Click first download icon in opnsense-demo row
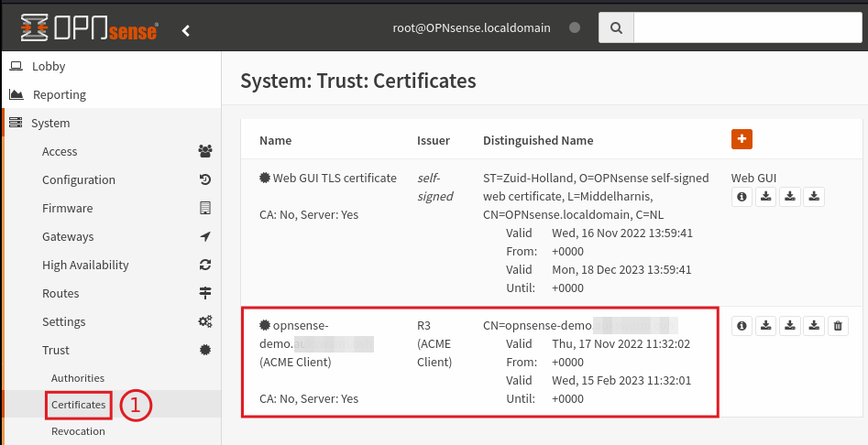The image size is (868, 445). pyautogui.click(x=766, y=326)
